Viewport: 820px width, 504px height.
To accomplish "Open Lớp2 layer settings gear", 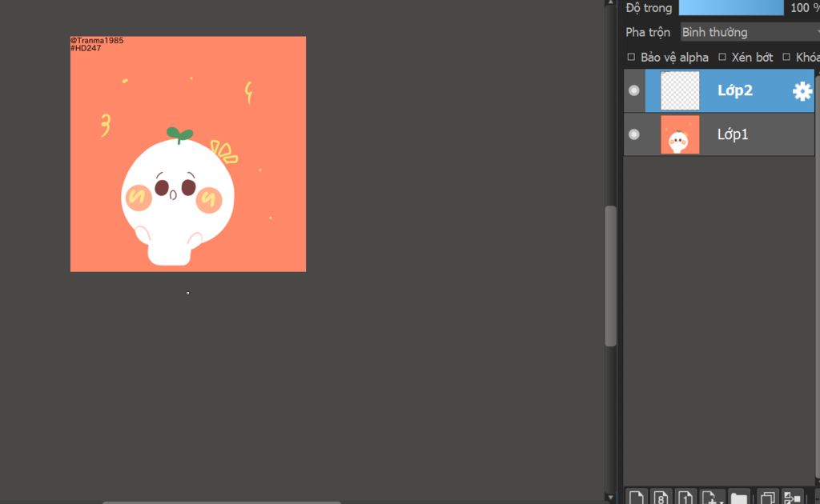I will click(x=802, y=91).
